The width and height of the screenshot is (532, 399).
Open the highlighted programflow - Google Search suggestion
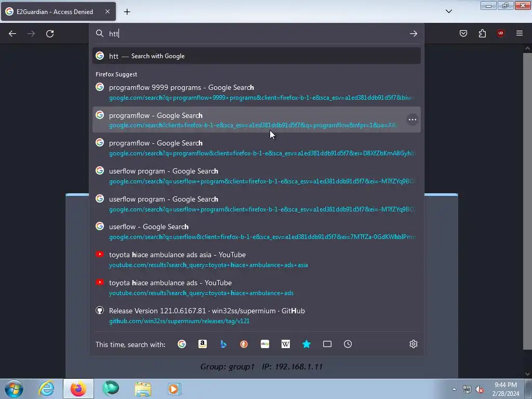[257, 120]
